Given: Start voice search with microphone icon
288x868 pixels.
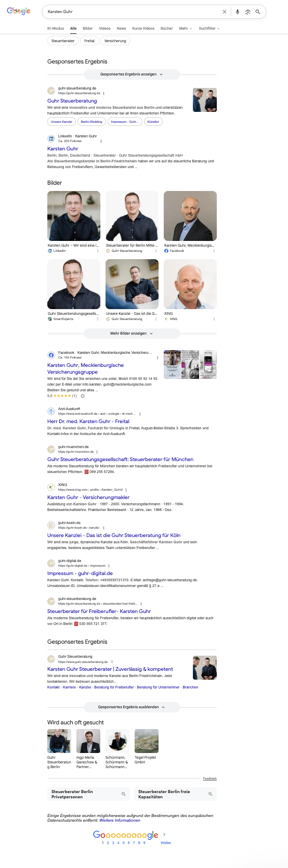Looking at the screenshot, I should point(238,11).
